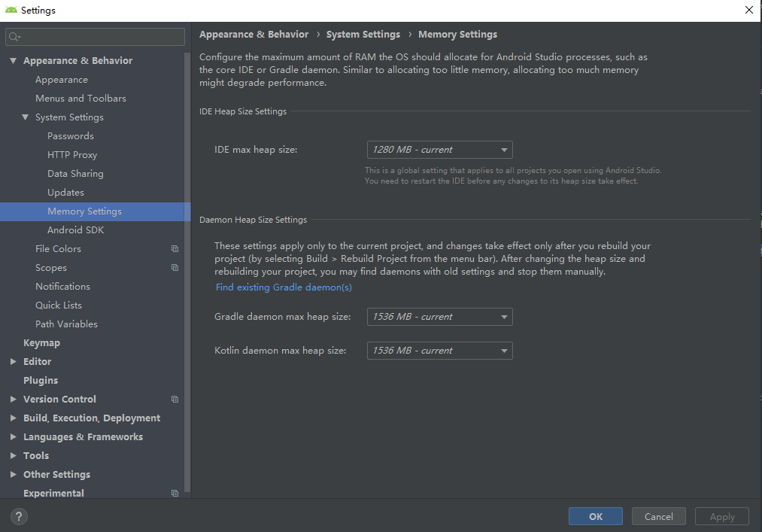Open the Plugins settings page
Viewport: 762px width, 532px height.
(41, 381)
